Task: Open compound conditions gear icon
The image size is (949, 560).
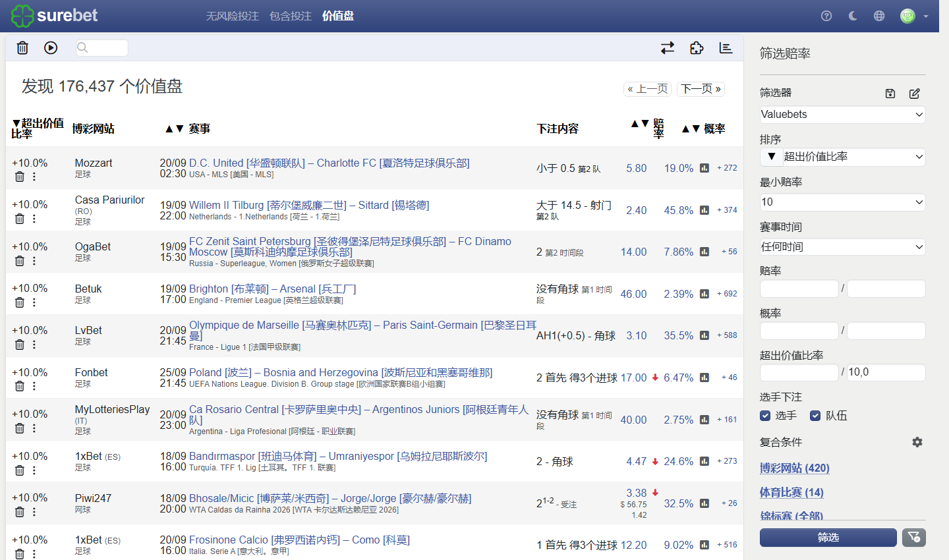Action: 917,442
